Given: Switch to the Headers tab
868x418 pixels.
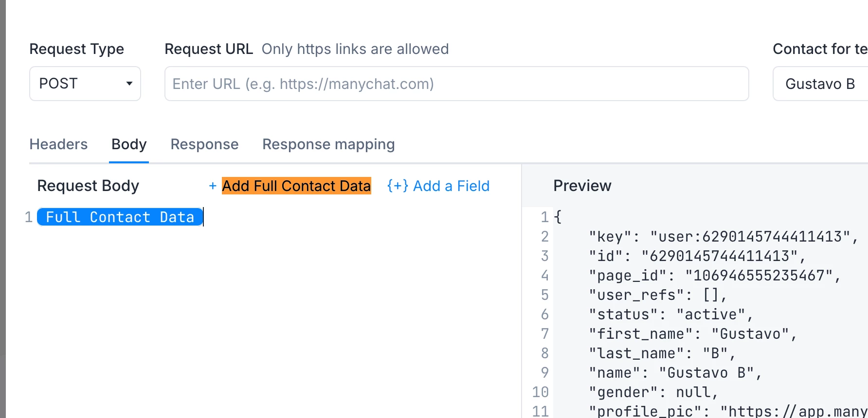Looking at the screenshot, I should (58, 144).
